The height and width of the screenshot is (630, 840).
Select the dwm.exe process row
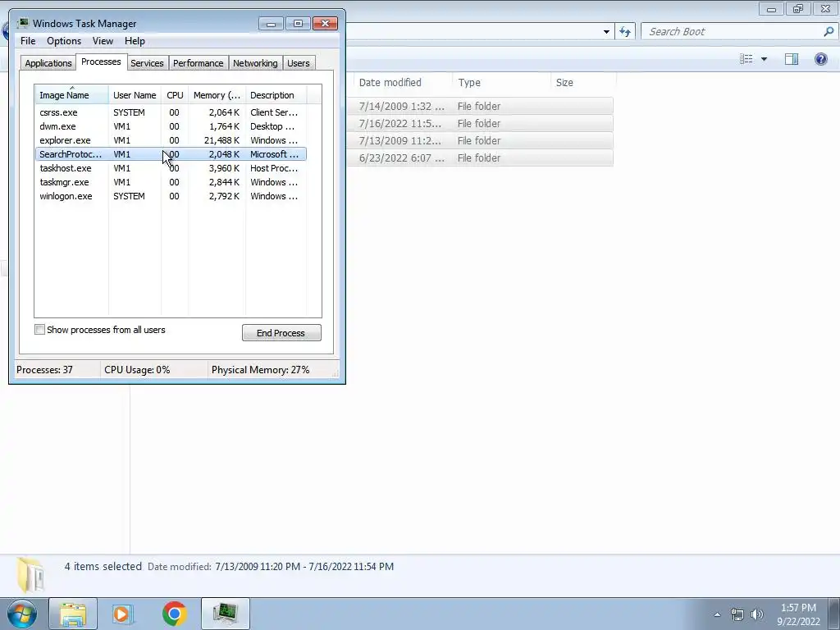pos(171,126)
